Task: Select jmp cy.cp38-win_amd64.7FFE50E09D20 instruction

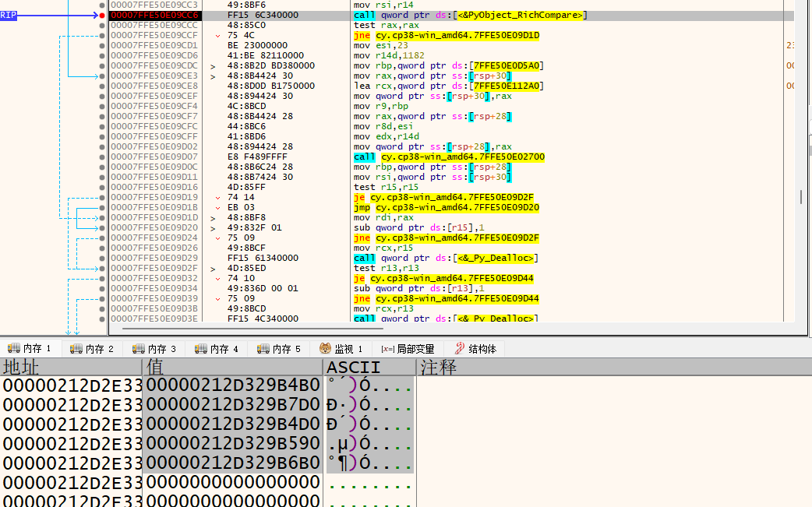Action: [x=447, y=207]
